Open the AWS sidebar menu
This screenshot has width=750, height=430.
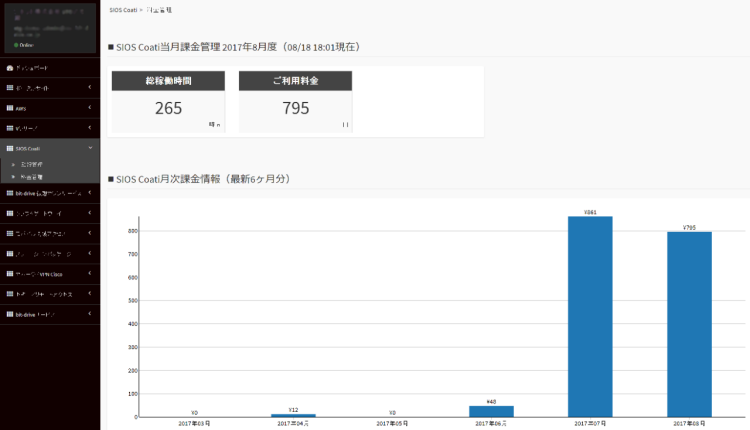pyautogui.click(x=50, y=108)
